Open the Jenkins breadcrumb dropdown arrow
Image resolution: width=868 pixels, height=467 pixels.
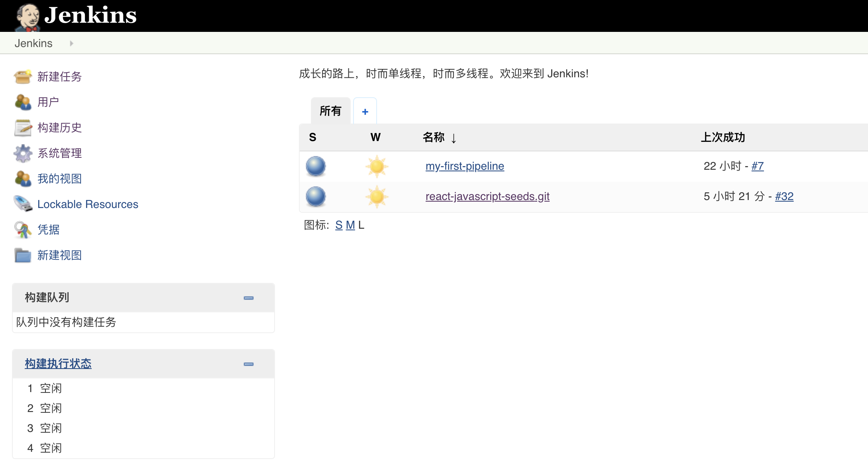point(71,43)
